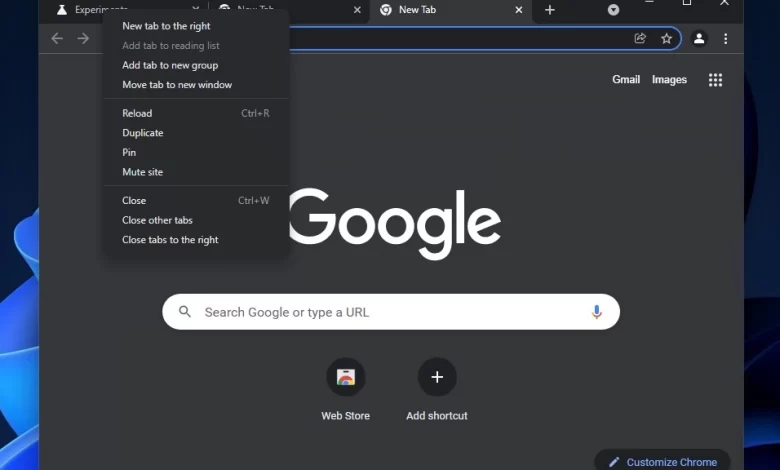Start voice search with microphone icon

click(x=596, y=312)
